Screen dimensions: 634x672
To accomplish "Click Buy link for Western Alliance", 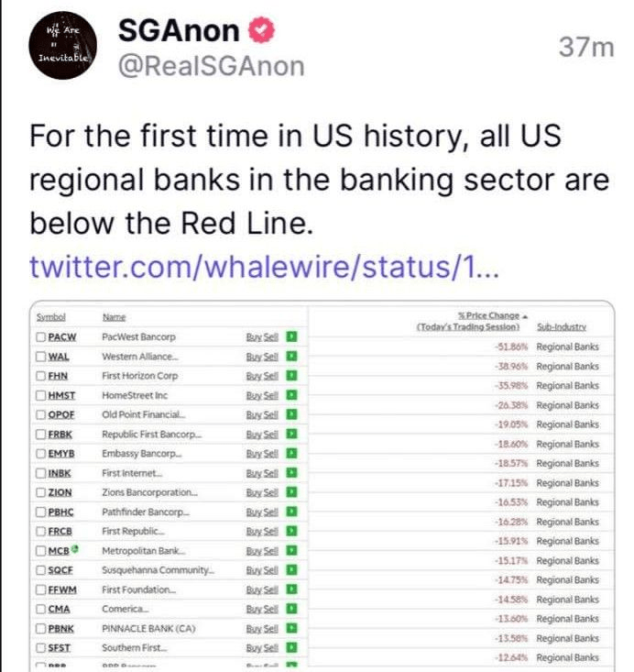I will (254, 357).
